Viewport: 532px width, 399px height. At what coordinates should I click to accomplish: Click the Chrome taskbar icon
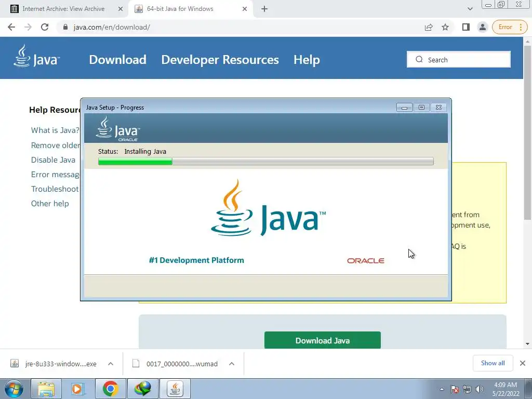[x=110, y=389]
